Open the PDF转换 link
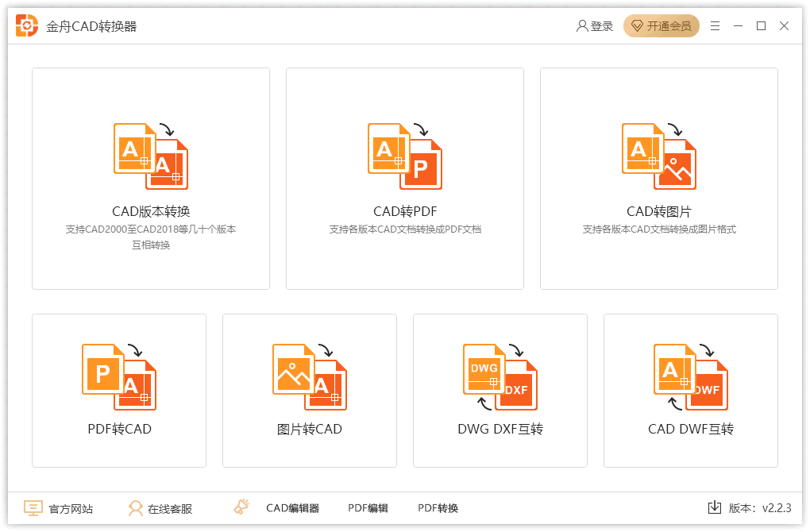The image size is (810, 532). click(x=438, y=508)
